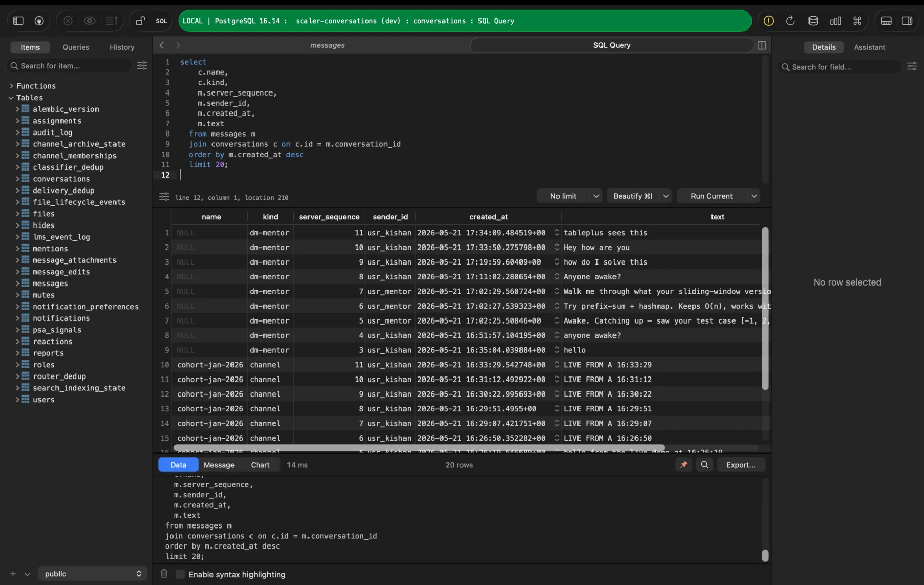Click the connection plug icon
Viewport: 924px width, 585px height.
[39, 21]
